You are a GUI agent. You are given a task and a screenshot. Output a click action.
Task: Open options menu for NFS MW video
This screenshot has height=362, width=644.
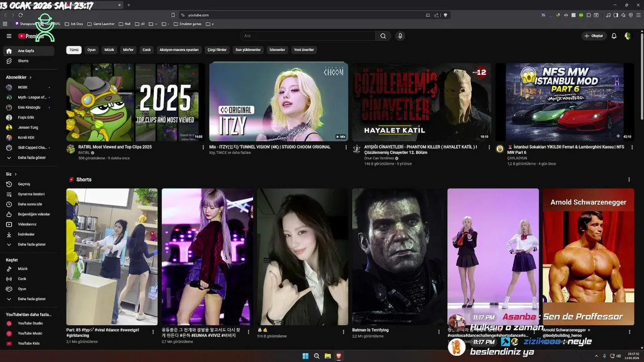pos(632,148)
